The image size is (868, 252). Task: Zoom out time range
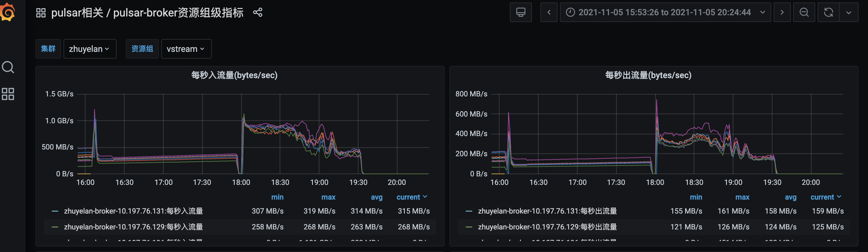click(804, 13)
